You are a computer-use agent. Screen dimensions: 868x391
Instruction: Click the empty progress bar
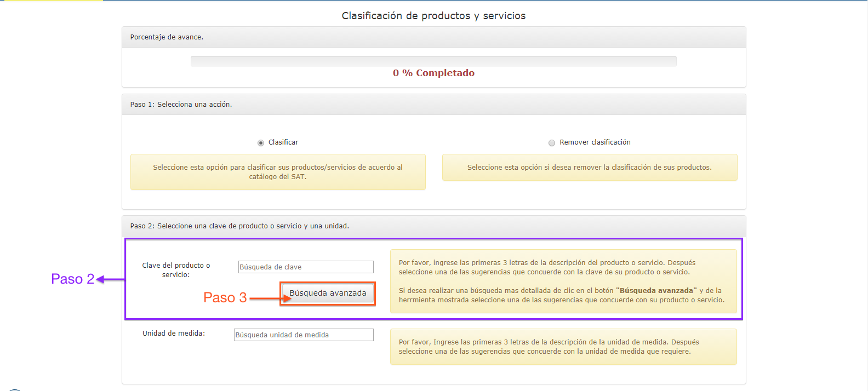click(x=433, y=61)
